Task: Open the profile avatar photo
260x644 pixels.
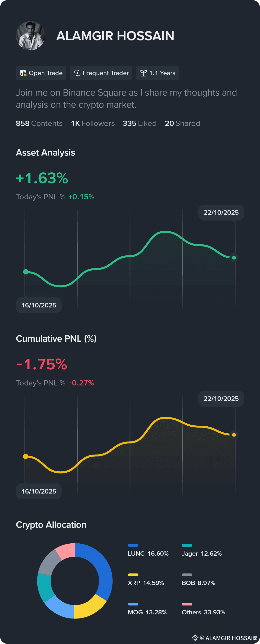Action: coord(31,36)
